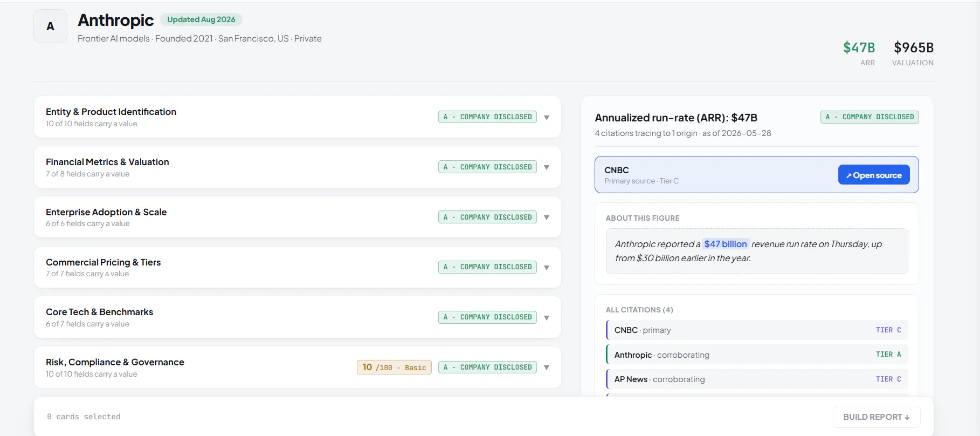Viewport: 980px width, 436px height.
Task: Click the 'Primary source · Tier C' text
Action: point(641,181)
